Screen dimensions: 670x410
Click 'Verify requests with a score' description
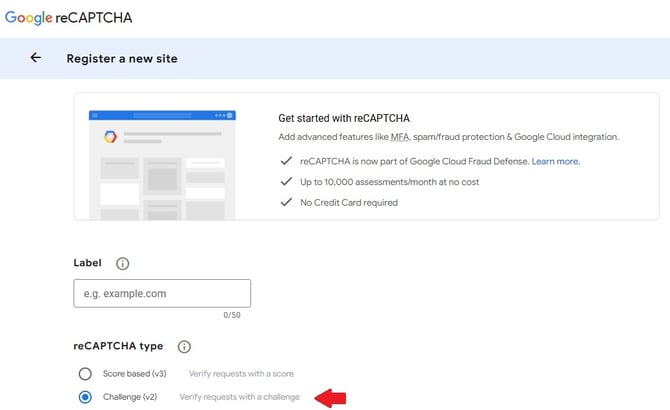(x=241, y=374)
